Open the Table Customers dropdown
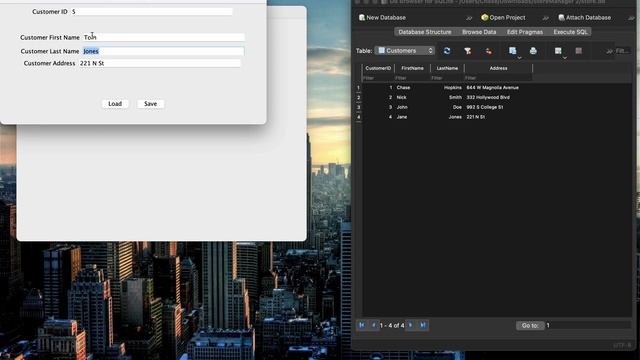Image resolution: width=640 pixels, height=360 pixels. (x=404, y=51)
